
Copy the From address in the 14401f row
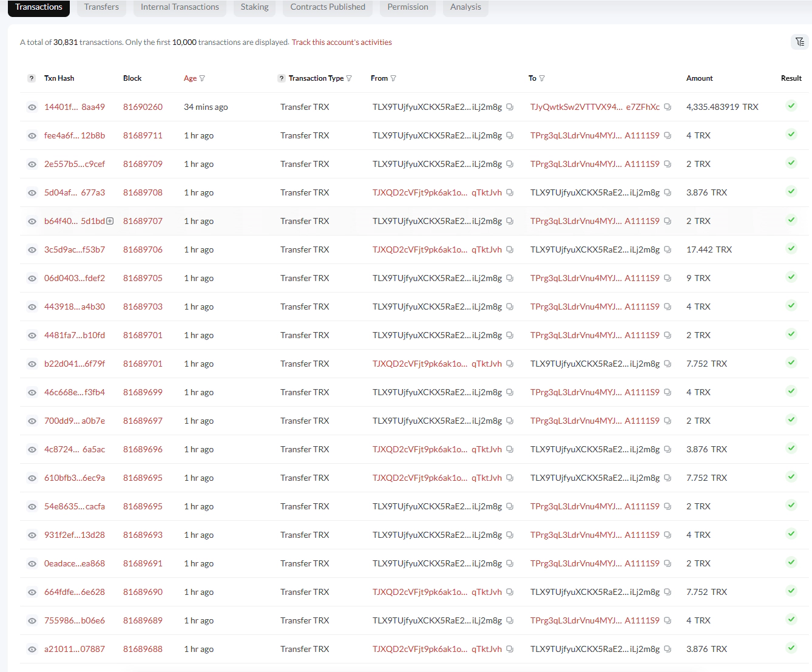pyautogui.click(x=510, y=107)
